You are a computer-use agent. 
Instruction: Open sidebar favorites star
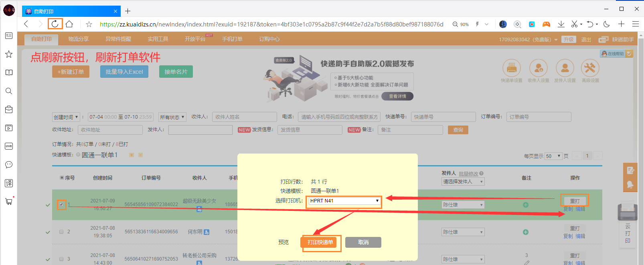click(x=9, y=54)
